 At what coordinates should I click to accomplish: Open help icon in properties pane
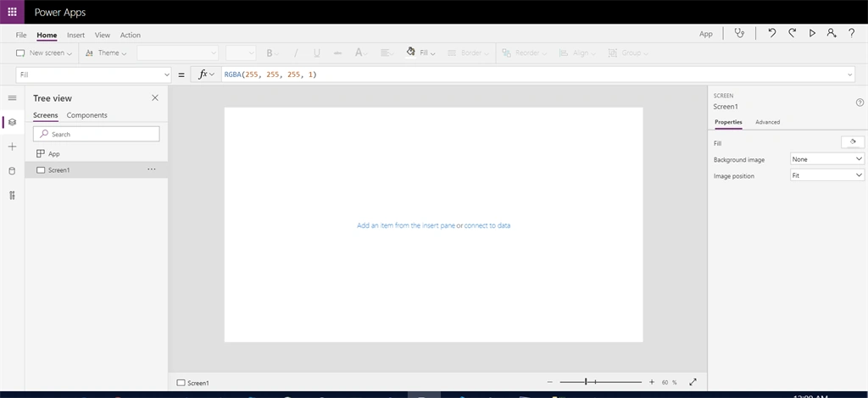(860, 102)
